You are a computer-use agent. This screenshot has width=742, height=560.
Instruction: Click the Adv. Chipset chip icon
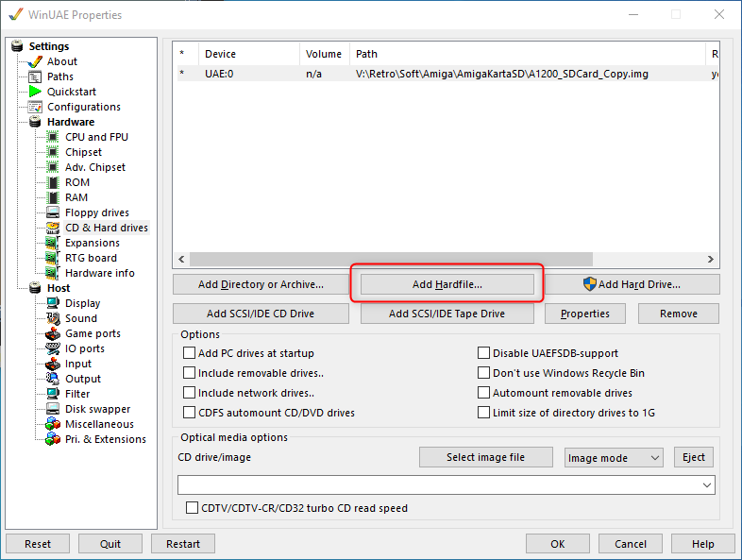pyautogui.click(x=53, y=167)
